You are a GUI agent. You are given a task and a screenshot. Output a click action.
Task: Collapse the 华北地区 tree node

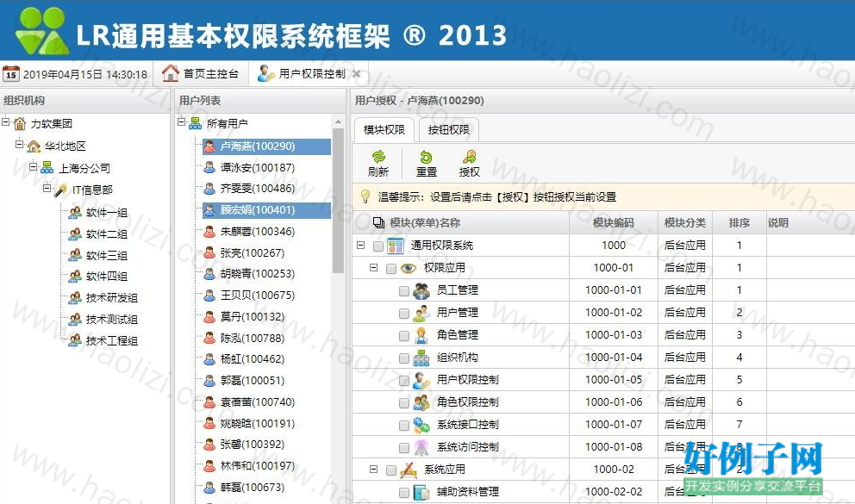(19, 145)
